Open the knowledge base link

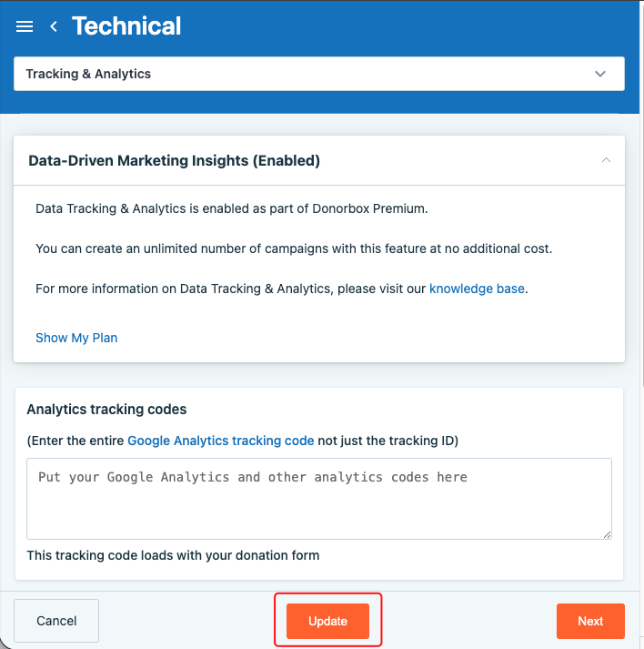pyautogui.click(x=477, y=289)
